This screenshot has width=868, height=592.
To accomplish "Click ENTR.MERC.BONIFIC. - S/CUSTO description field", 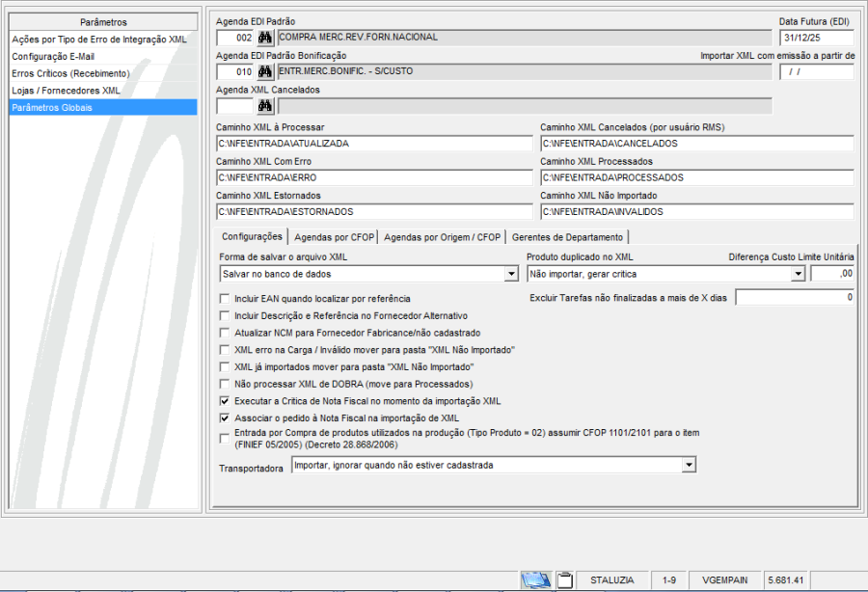I will pos(525,72).
